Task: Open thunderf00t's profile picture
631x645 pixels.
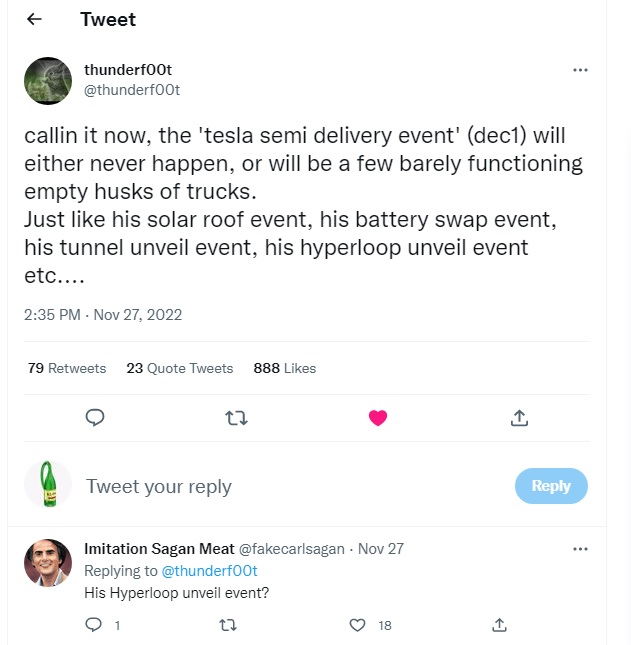Action: coord(47,81)
